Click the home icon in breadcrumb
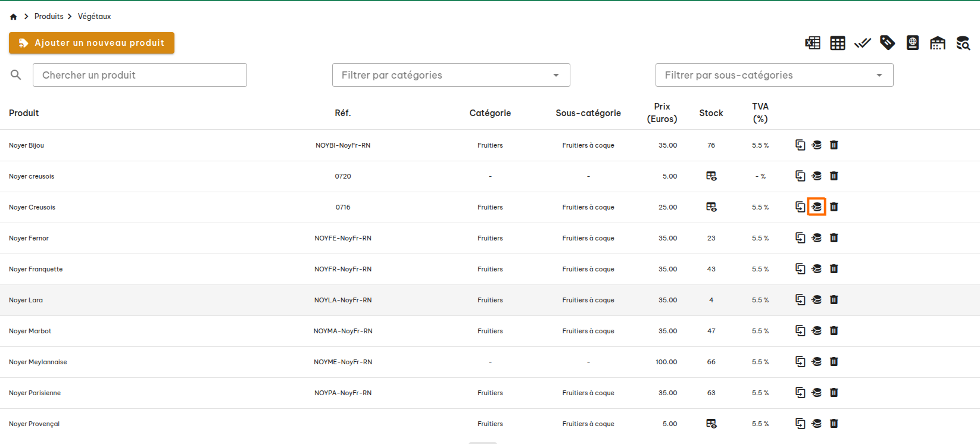This screenshot has width=980, height=444. 14,17
